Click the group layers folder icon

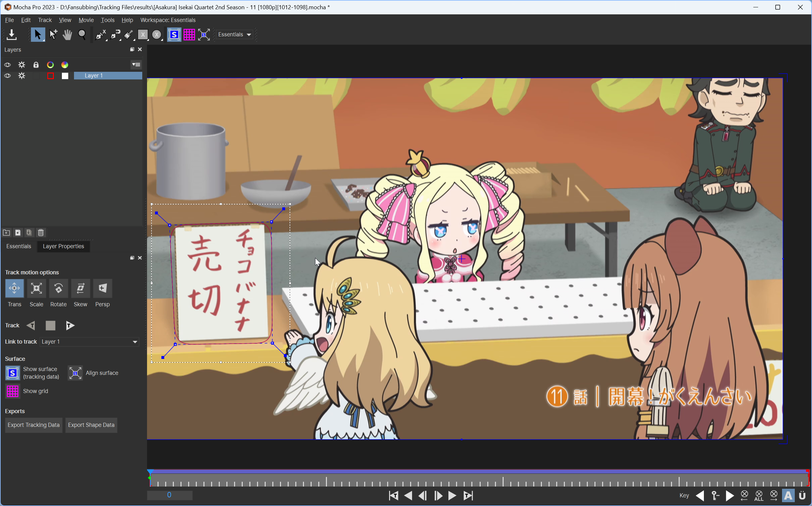click(x=6, y=232)
